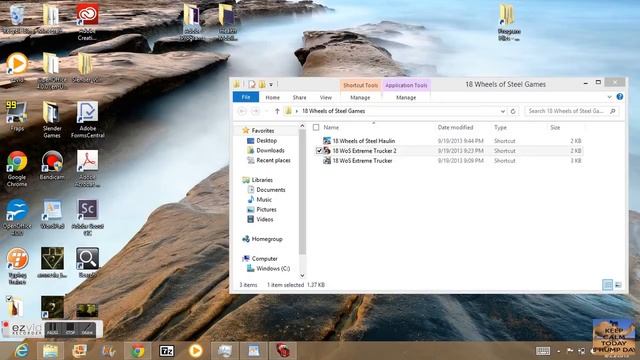Open orange play media player in taskbar
Image resolution: width=640 pixels, height=360 pixels.
[196, 351]
